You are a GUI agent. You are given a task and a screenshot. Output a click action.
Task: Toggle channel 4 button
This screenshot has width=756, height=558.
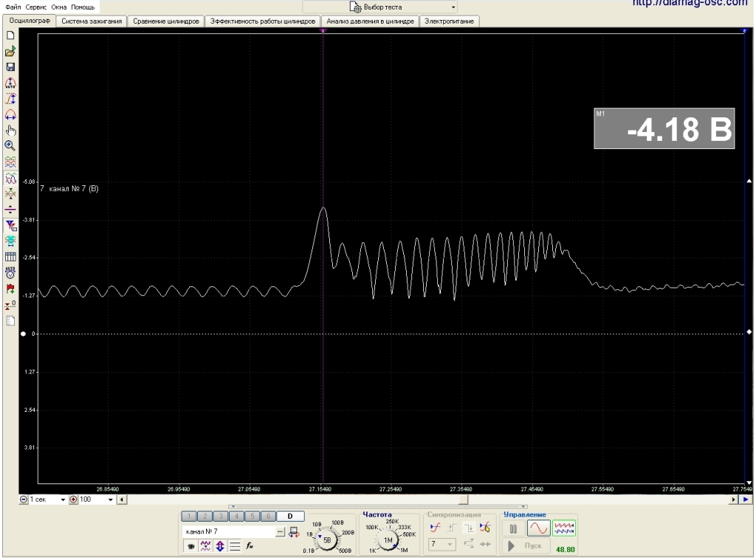click(x=237, y=517)
